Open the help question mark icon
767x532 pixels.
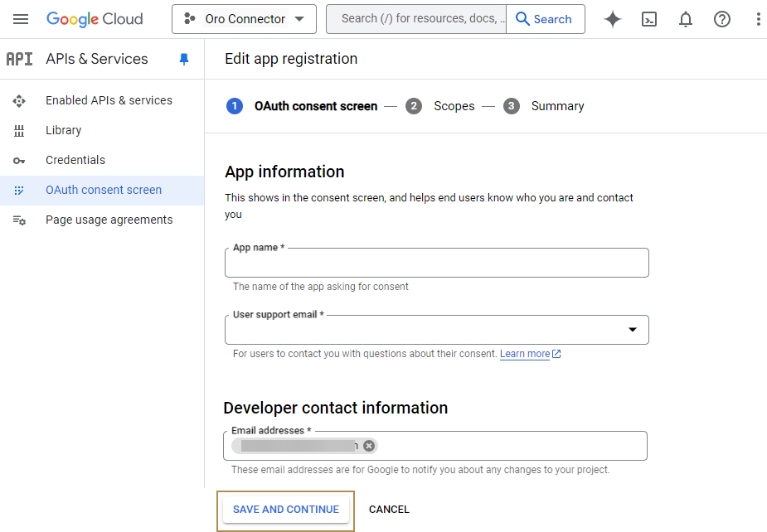[722, 19]
